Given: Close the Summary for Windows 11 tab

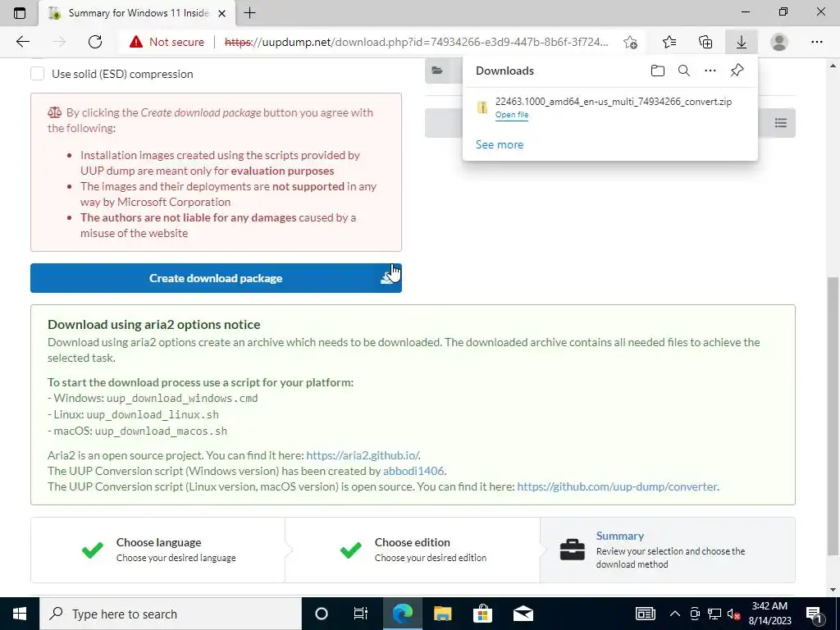Looking at the screenshot, I should pyautogui.click(x=221, y=13).
